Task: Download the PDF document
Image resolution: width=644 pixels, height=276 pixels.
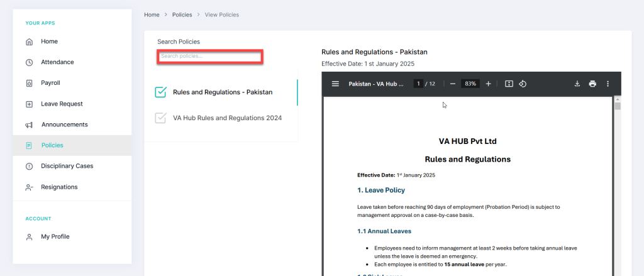Action: pyautogui.click(x=577, y=84)
